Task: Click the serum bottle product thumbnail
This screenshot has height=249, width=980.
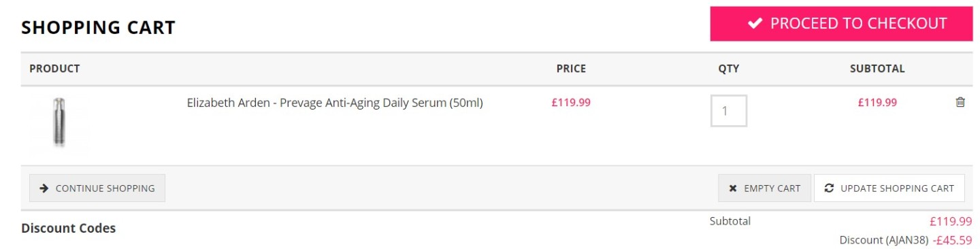Action: coord(60,122)
